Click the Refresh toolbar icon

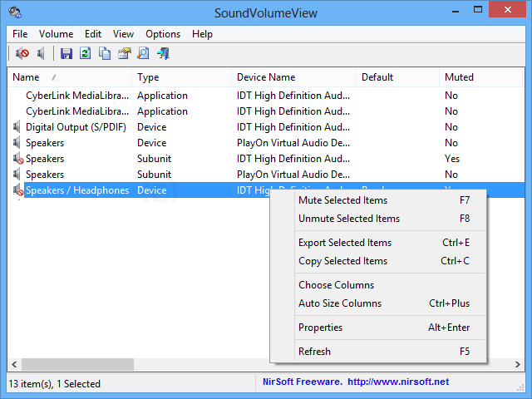(86, 54)
